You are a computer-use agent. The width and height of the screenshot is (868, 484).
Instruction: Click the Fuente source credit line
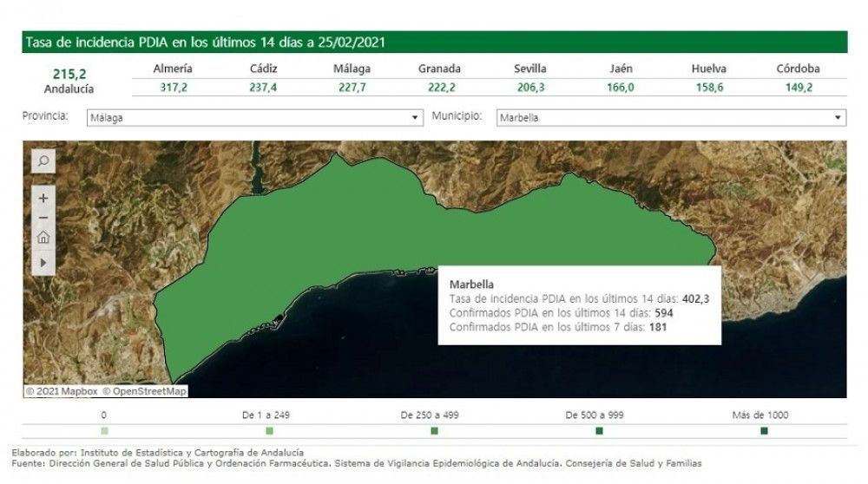coord(357,463)
